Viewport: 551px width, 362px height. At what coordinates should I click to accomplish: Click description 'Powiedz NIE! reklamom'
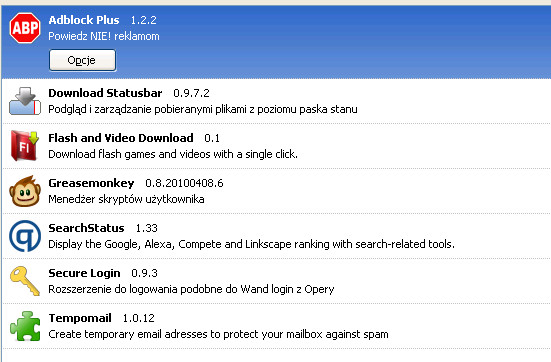[104, 36]
